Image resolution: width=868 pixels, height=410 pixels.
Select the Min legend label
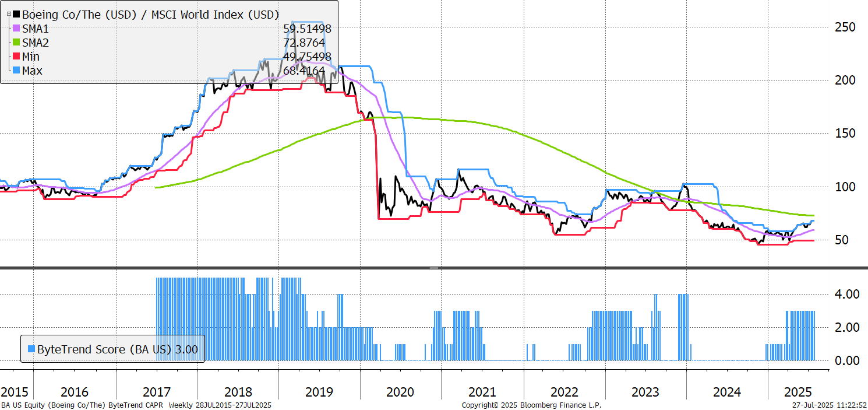pos(31,57)
